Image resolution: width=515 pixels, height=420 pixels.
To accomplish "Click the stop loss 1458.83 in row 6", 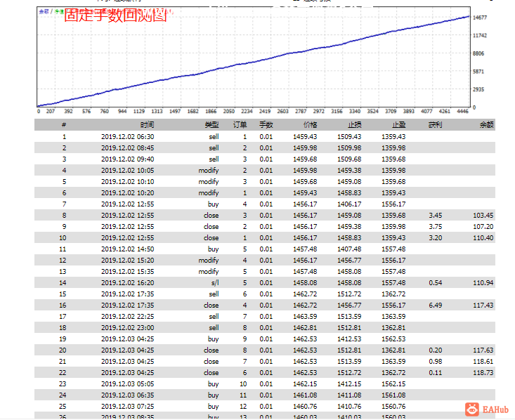I will [349, 192].
